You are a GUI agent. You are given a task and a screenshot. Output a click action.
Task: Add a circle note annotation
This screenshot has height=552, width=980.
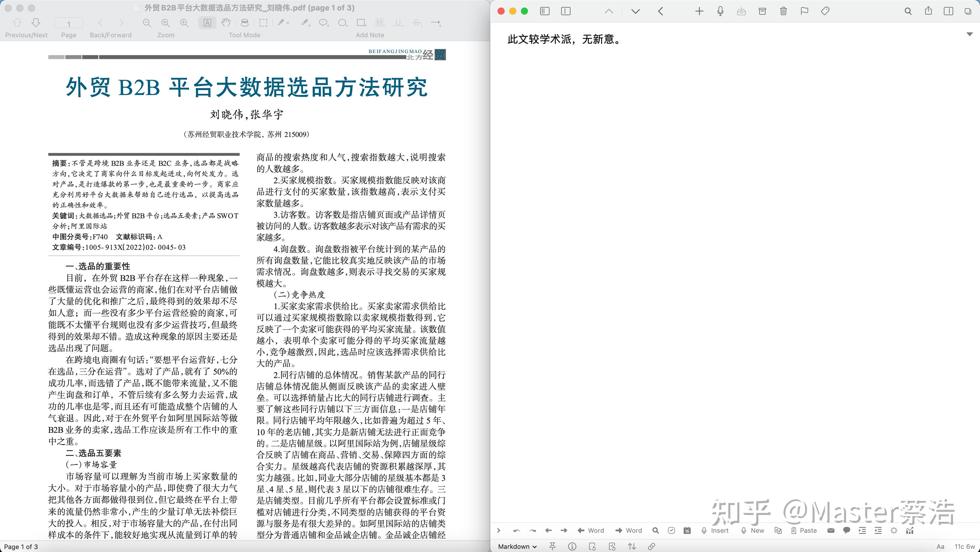point(342,23)
